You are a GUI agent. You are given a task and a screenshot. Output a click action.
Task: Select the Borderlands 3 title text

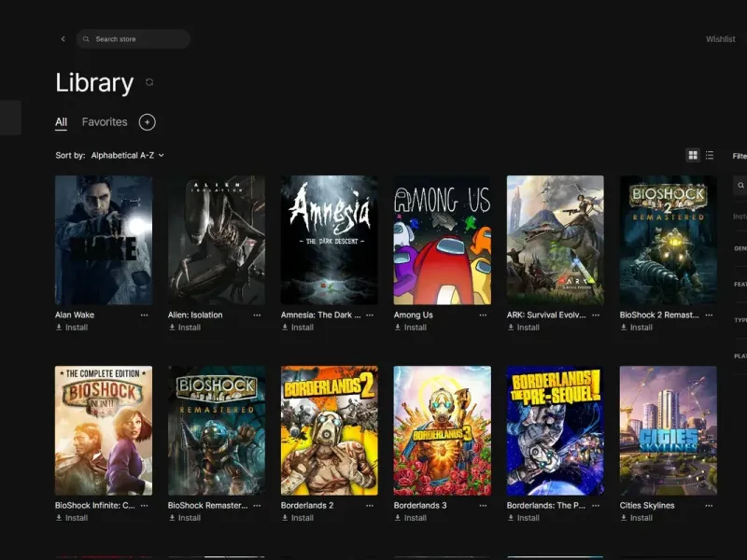[420, 505]
